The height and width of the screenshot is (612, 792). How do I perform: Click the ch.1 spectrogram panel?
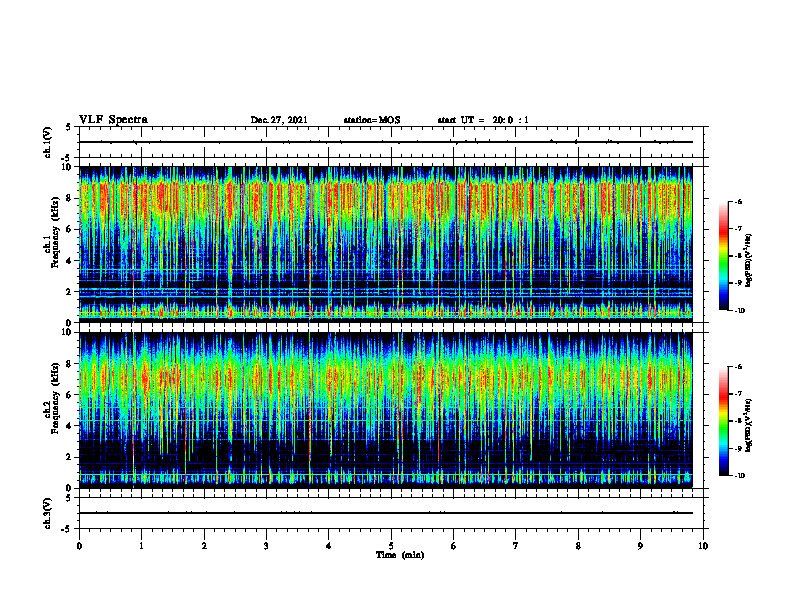386,244
